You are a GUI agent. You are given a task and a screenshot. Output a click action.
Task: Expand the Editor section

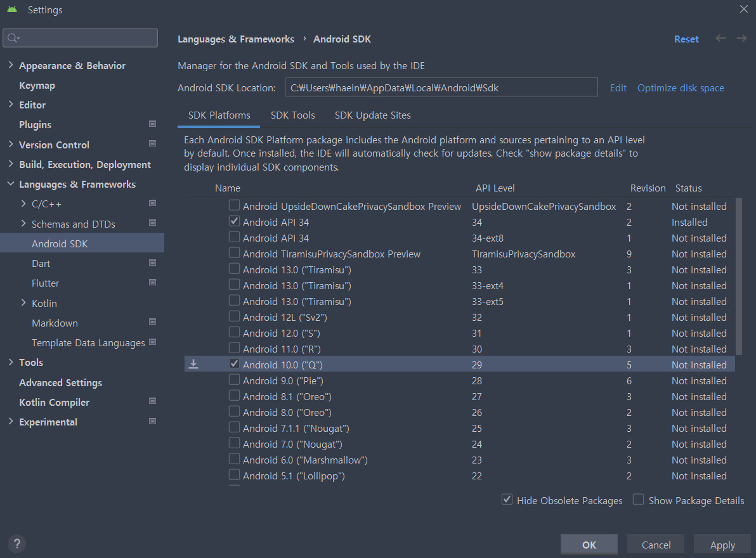pos(11,104)
